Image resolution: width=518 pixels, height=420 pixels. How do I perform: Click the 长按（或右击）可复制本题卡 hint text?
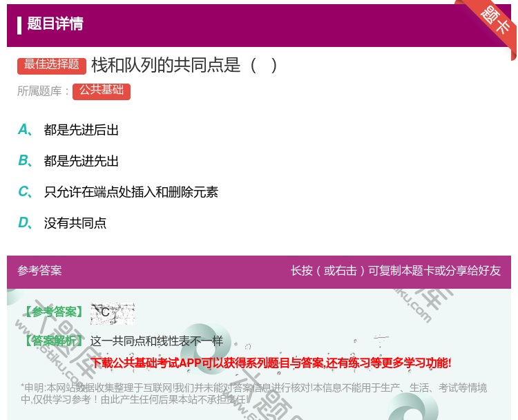[396, 271]
